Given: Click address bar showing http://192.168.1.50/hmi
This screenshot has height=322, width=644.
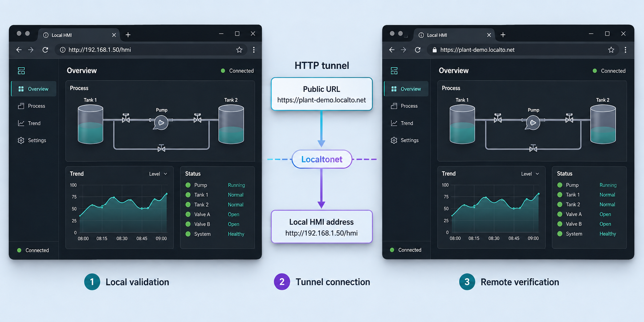Looking at the screenshot, I should [x=151, y=50].
